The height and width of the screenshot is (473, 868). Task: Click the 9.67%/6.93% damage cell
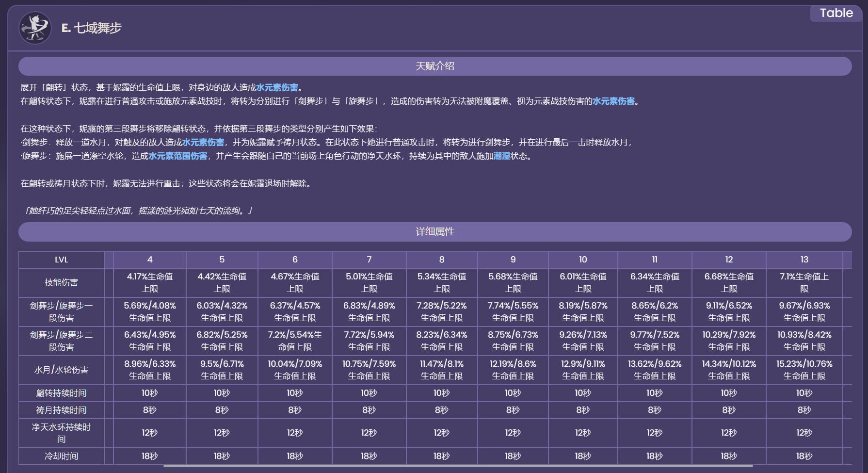coord(804,312)
